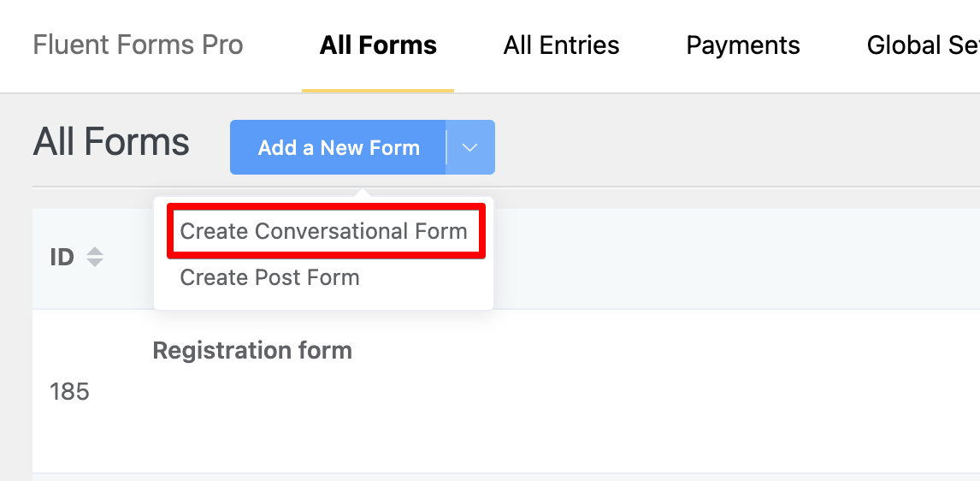Click the All Forms page heading
Screen dimensions: 980x481
[111, 142]
